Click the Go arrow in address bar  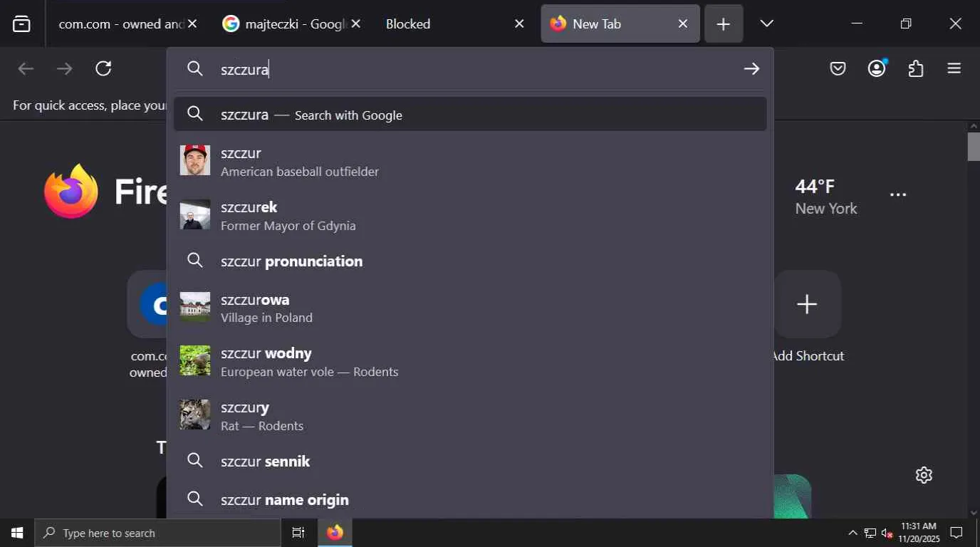(x=751, y=68)
